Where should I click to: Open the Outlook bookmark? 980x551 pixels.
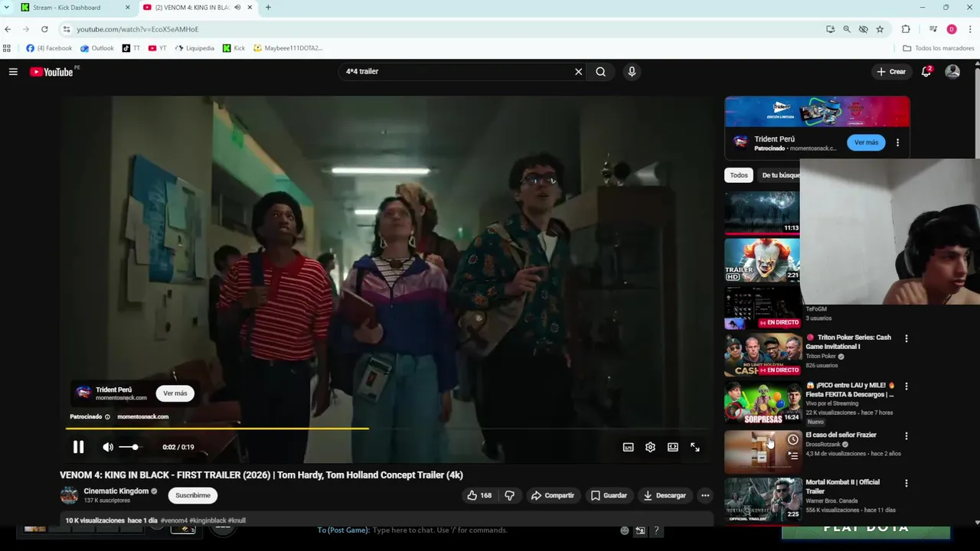[97, 48]
